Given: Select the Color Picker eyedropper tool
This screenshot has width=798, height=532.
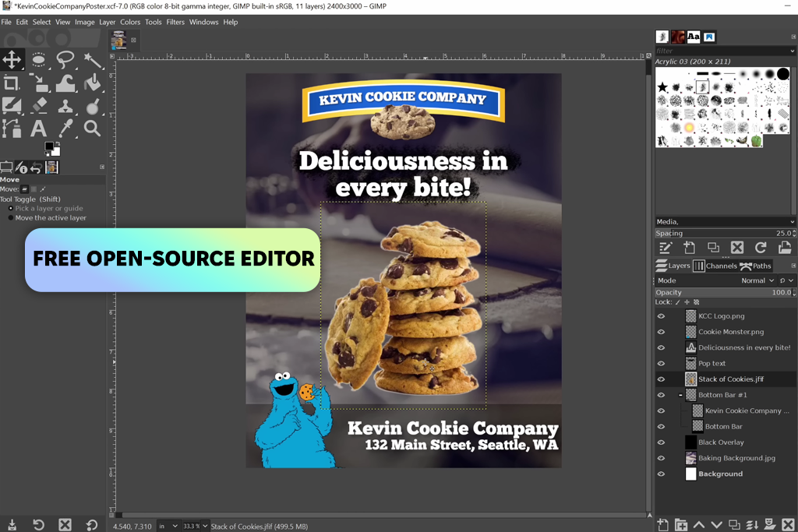Looking at the screenshot, I should (x=65, y=129).
